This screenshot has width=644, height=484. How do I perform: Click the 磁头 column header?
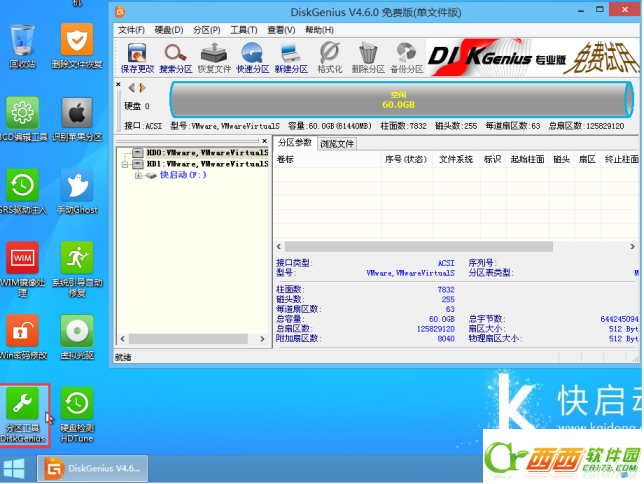562,159
